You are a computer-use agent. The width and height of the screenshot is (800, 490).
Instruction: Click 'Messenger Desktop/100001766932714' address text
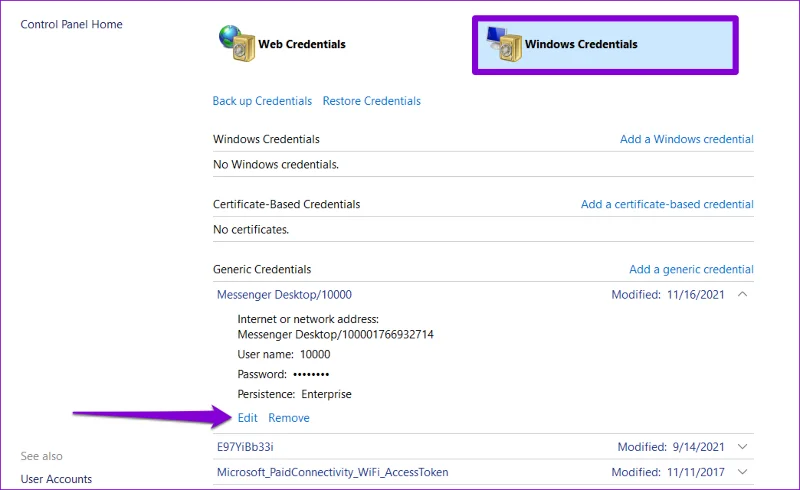point(336,335)
